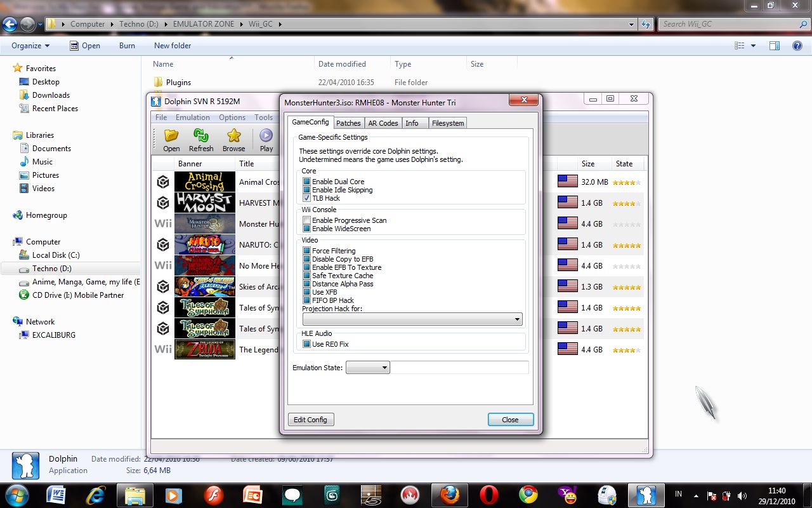Toggle Force Filtering checkbox
This screenshot has width=812, height=508.
point(306,251)
